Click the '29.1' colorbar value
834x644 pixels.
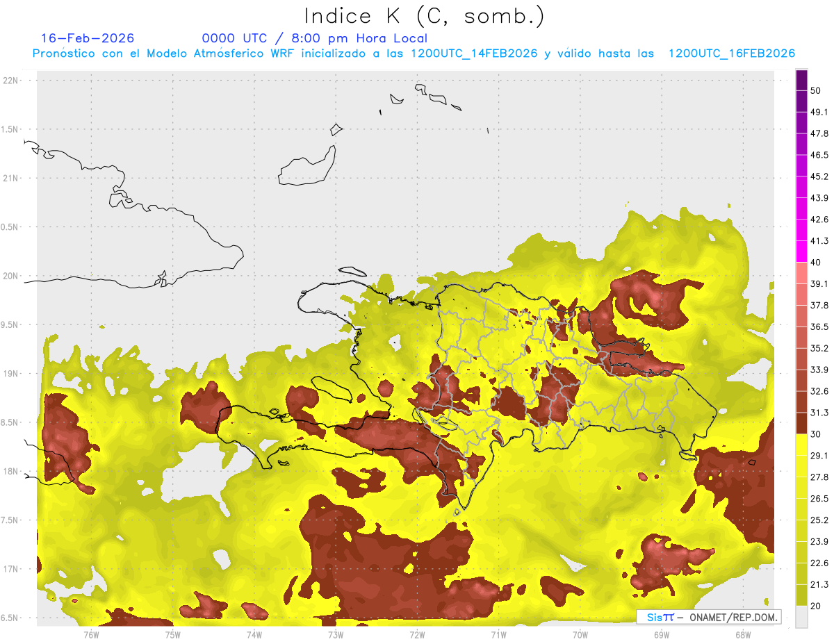(x=819, y=456)
